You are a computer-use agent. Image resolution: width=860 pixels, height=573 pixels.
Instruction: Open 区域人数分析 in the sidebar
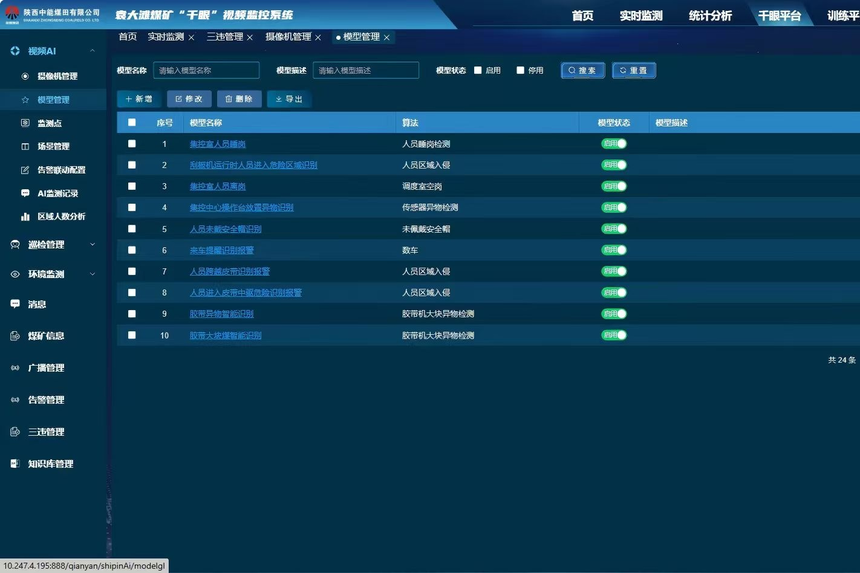[61, 217]
